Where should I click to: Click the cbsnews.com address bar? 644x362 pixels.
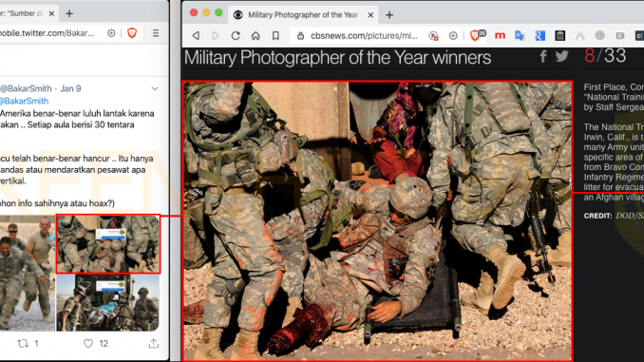[364, 36]
